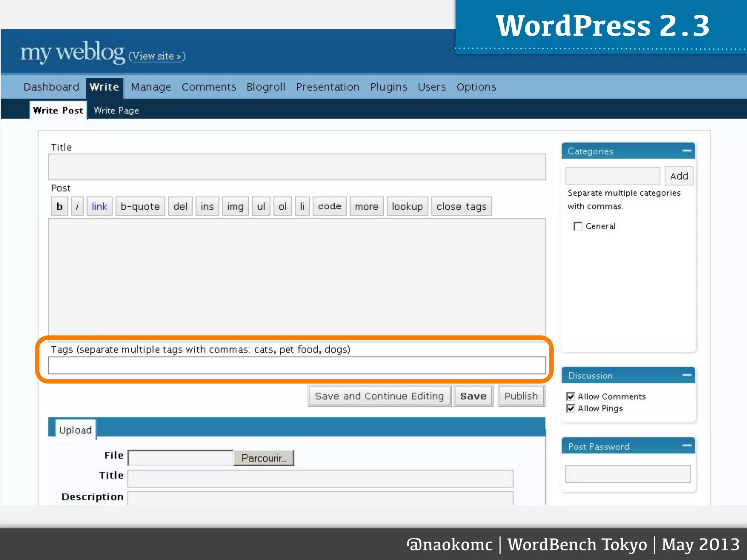Click the bold 'b' quicktag button
The image size is (747, 560).
tap(59, 206)
